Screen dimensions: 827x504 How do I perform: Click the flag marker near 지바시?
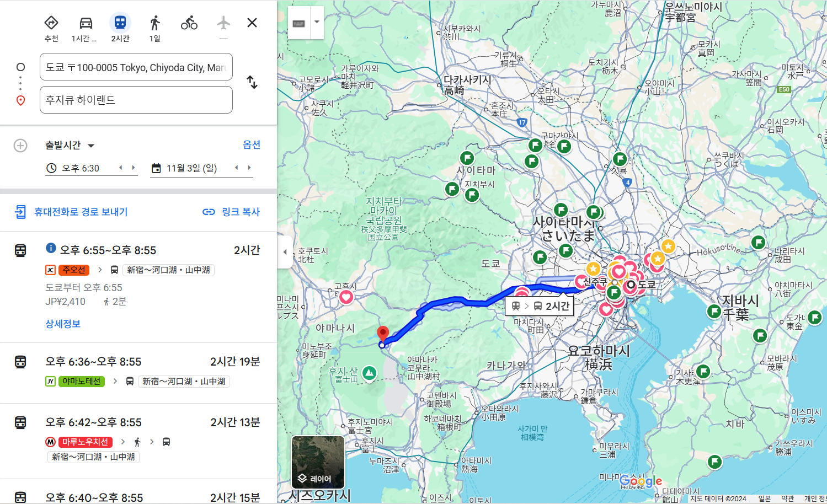714,312
